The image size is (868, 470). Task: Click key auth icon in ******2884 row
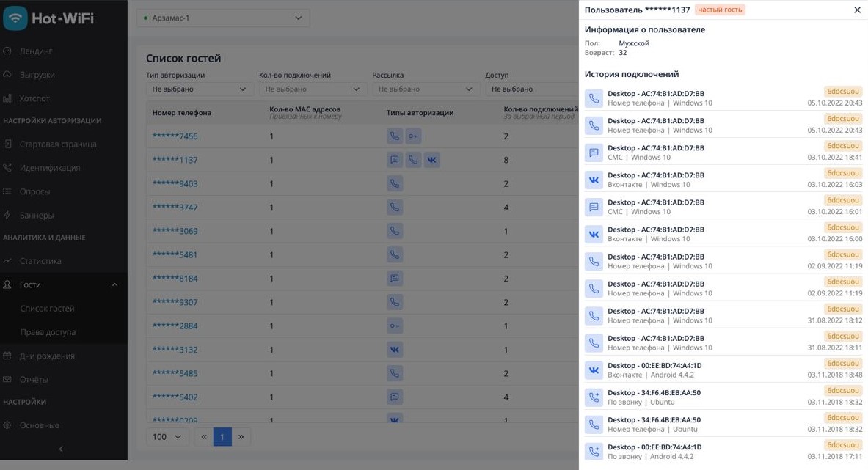coord(395,326)
